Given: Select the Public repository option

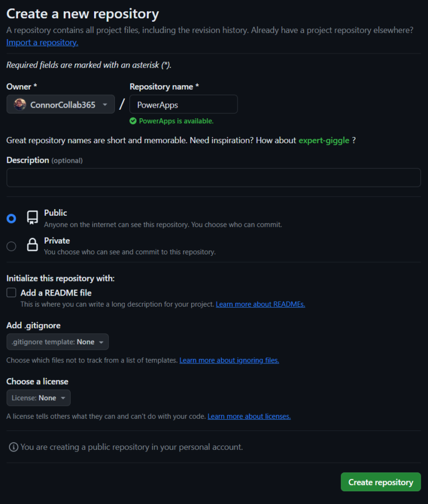Looking at the screenshot, I should point(11,218).
